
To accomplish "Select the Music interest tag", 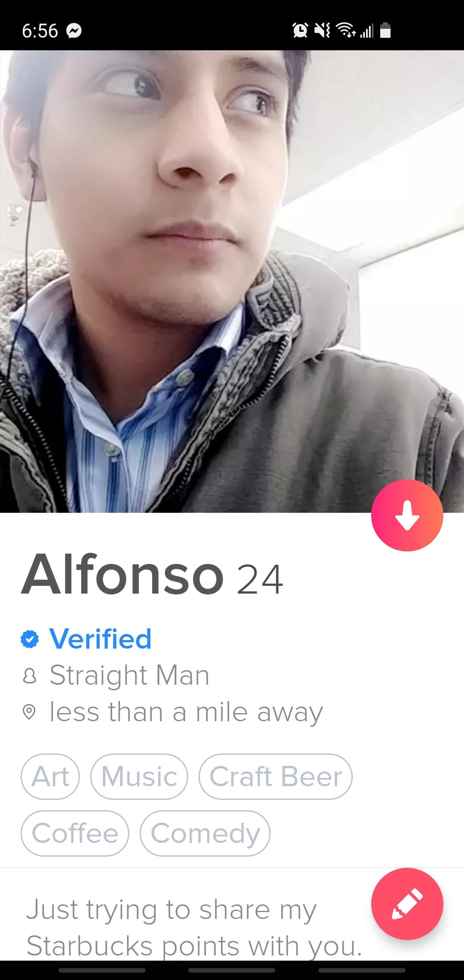I will (x=139, y=776).
